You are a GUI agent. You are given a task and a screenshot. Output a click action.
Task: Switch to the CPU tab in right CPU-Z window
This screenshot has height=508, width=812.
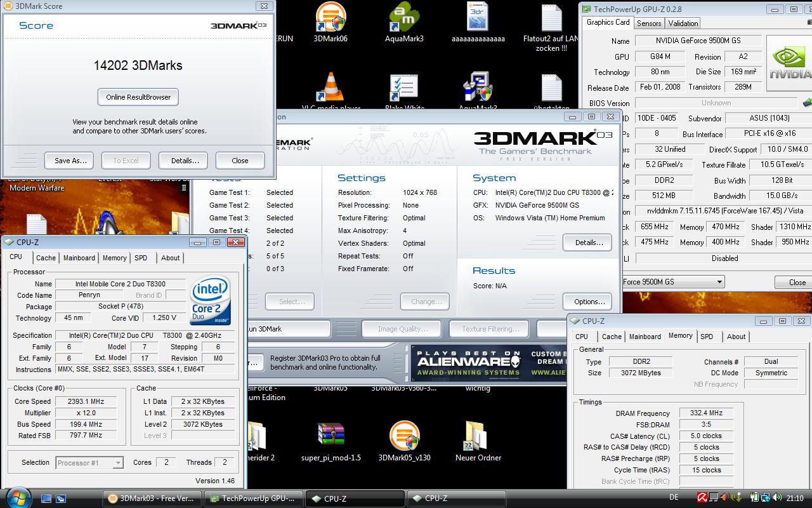click(582, 337)
